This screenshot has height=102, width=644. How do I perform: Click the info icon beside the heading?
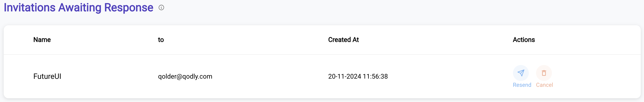pos(161,7)
